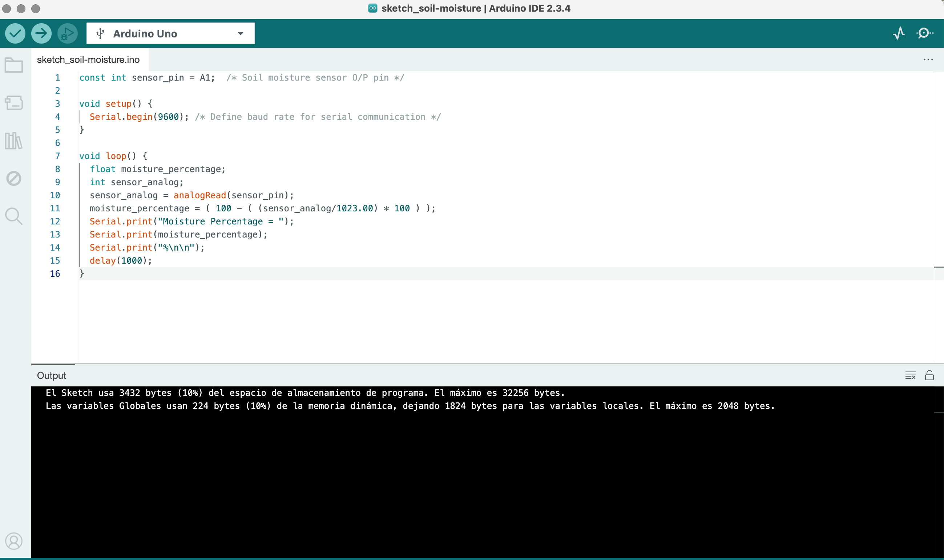The height and width of the screenshot is (560, 944).
Task: Click the closing brace on line 16
Action: [x=82, y=273]
